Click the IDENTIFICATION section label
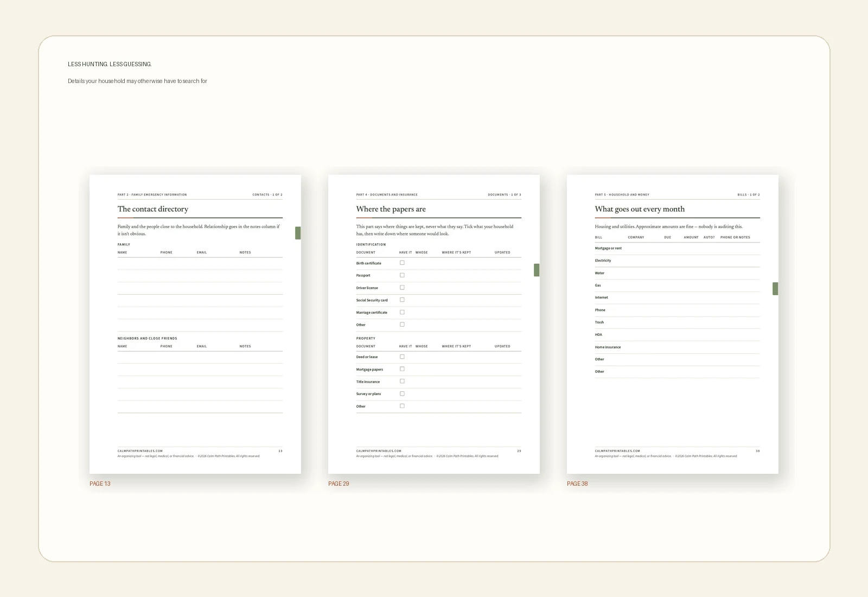The width and height of the screenshot is (868, 597). (371, 244)
